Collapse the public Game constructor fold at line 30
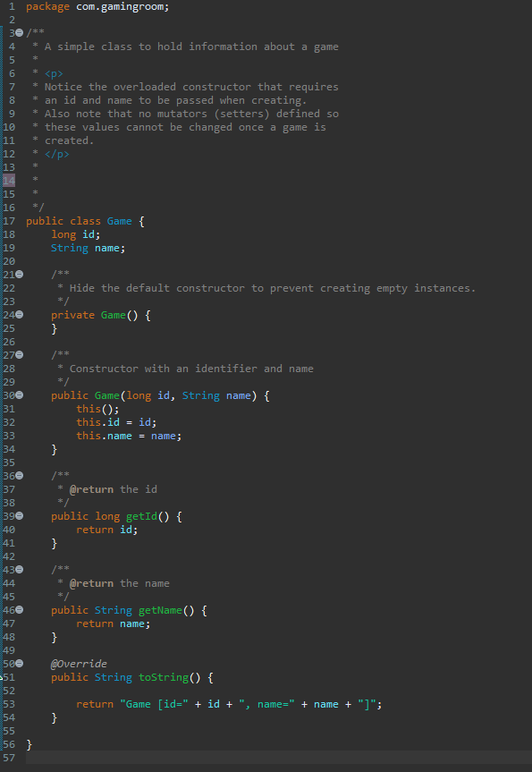Image resolution: width=532 pixels, height=772 pixels. pos(20,394)
